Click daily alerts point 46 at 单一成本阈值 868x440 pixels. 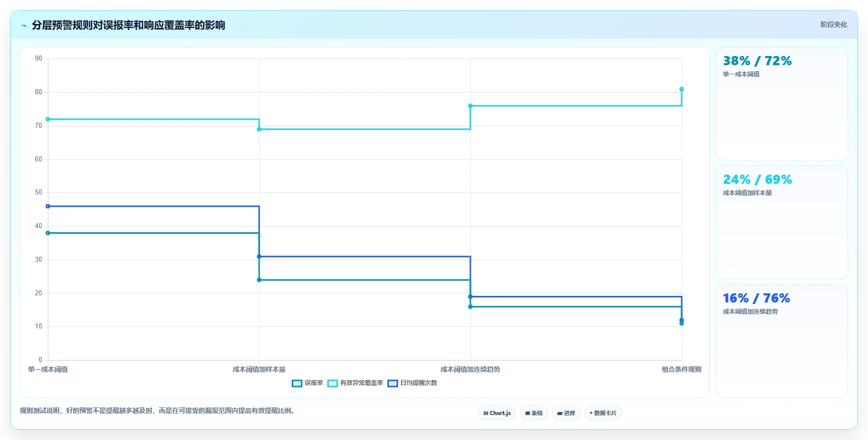[48, 206]
